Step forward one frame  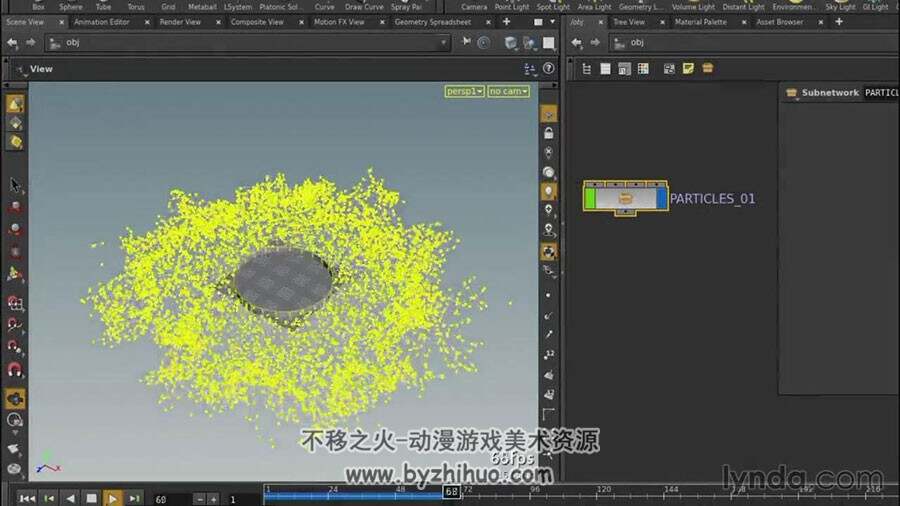(134, 499)
